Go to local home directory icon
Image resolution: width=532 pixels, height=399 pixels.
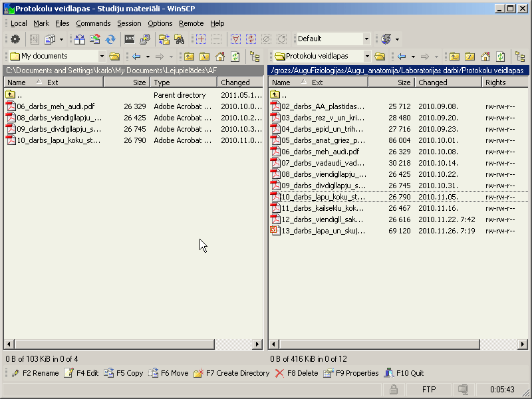pos(220,57)
